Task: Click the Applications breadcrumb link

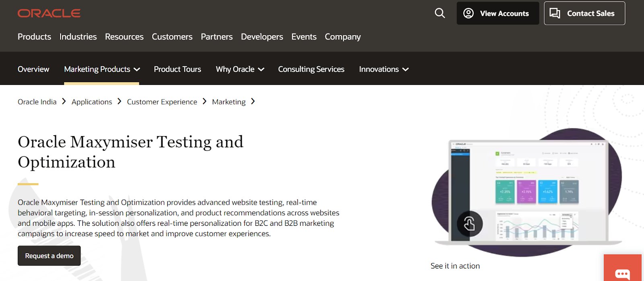Action: point(92,102)
